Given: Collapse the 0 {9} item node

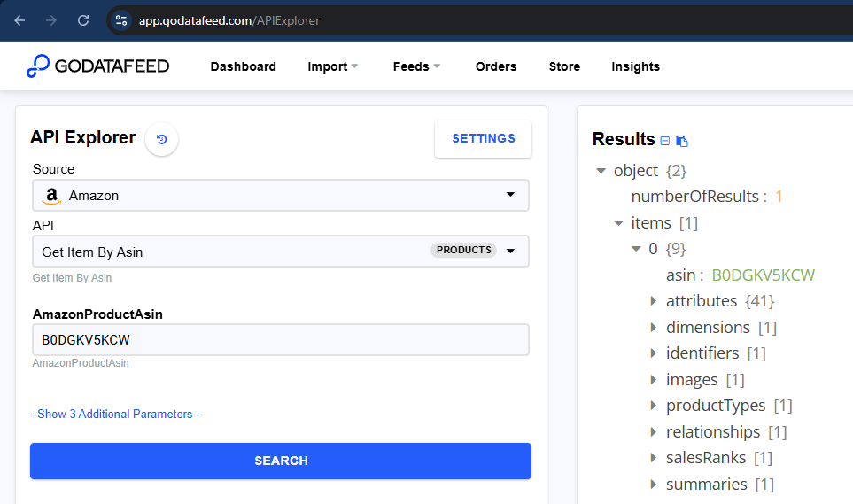Looking at the screenshot, I should (x=636, y=249).
